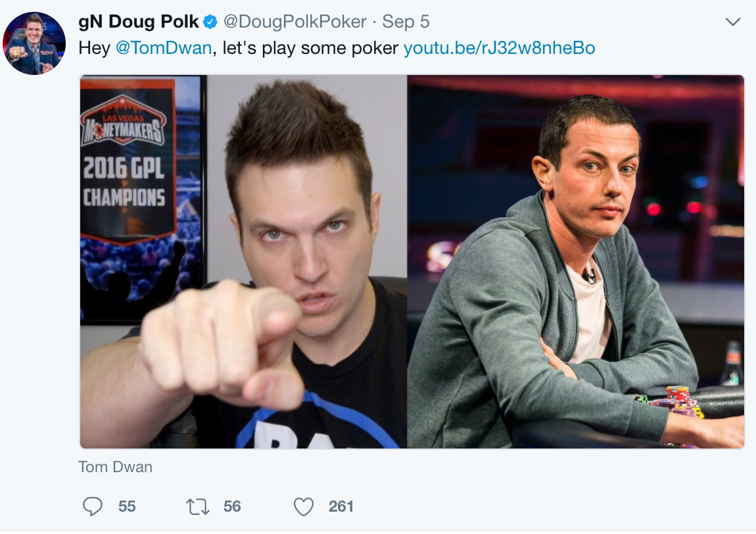Open the photo of the man pointing
This screenshot has width=756, height=534.
243,262
